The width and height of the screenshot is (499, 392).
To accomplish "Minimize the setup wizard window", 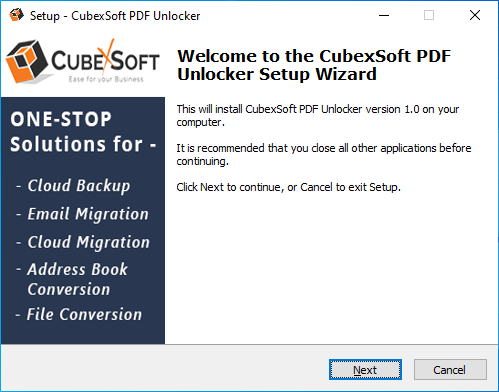I will pyautogui.click(x=384, y=15).
